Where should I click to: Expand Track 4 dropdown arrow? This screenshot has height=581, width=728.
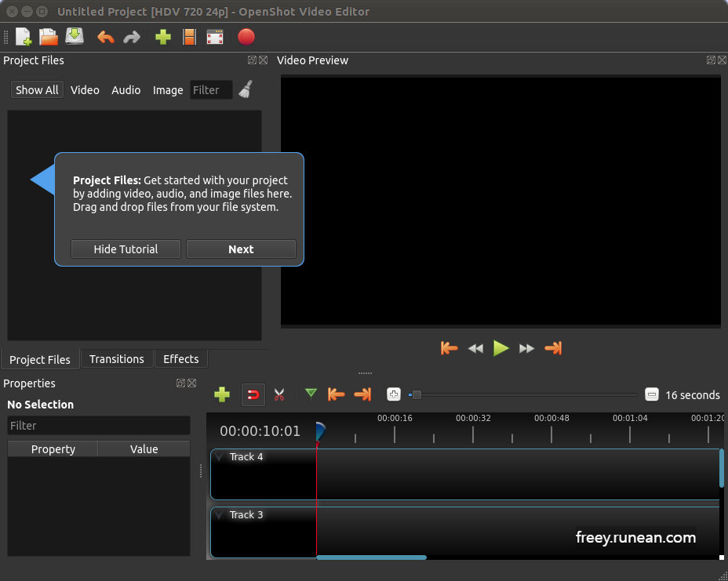tap(219, 456)
